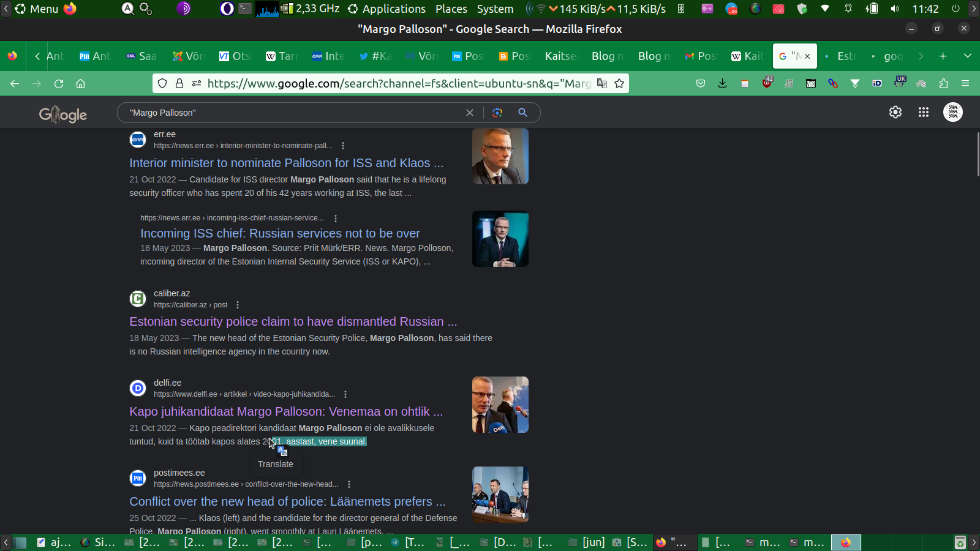Reload the current page
Viewport: 980px width, 551px height.
[x=59, y=84]
